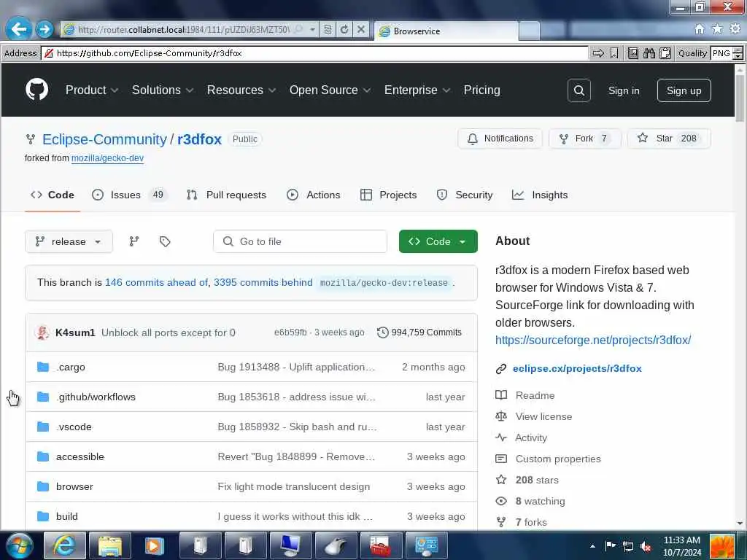The width and height of the screenshot is (747, 560).
Task: Click the volume muted tray icon
Action: [x=646, y=546]
